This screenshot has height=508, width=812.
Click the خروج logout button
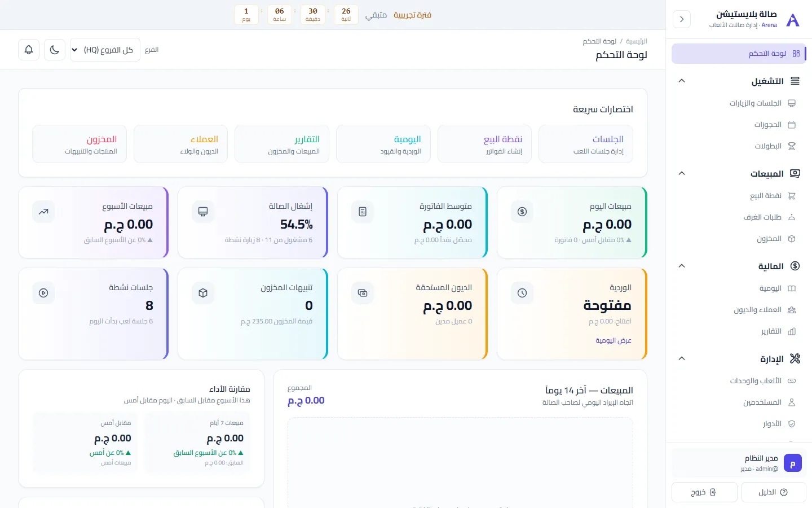[x=704, y=492]
